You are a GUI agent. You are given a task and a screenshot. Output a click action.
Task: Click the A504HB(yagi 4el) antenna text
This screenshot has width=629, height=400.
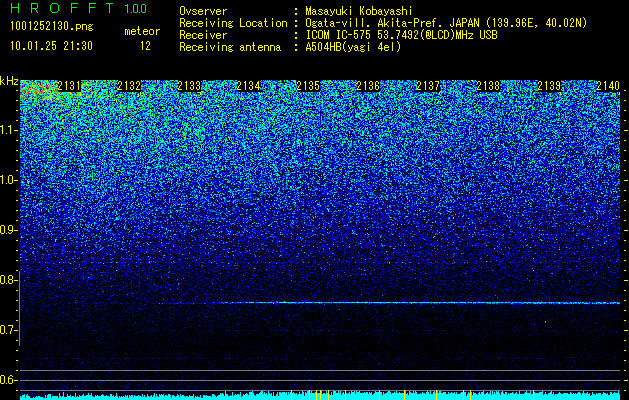click(x=353, y=47)
